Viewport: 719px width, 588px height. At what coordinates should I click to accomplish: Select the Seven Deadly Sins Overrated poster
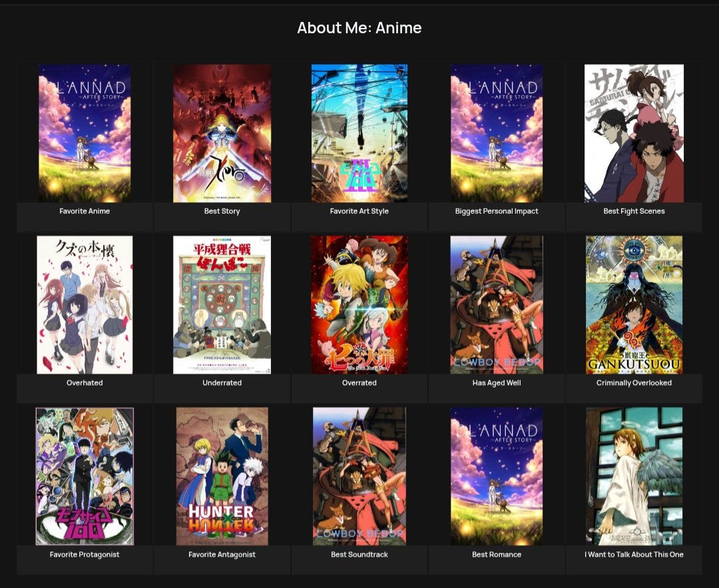coord(359,305)
